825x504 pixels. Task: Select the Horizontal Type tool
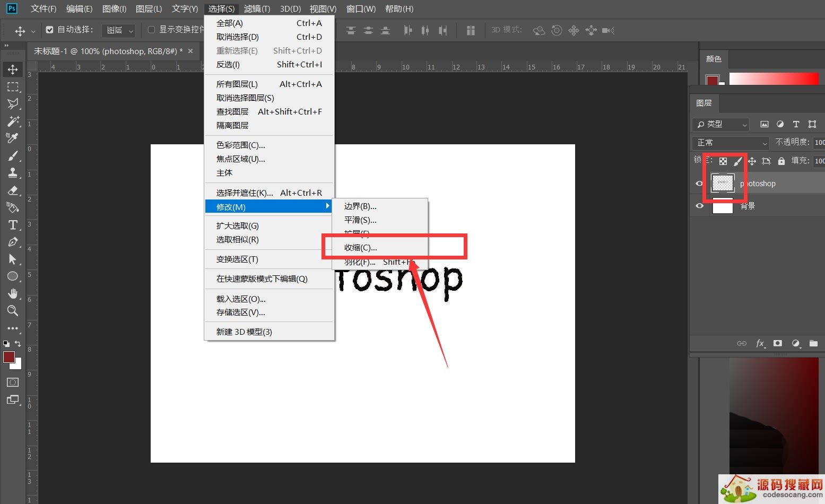pyautogui.click(x=13, y=225)
